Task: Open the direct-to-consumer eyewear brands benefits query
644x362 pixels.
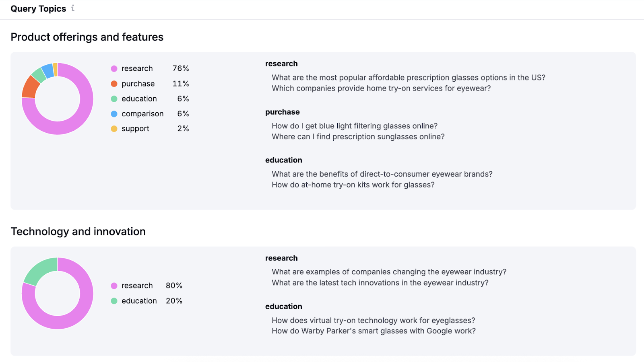Action: pyautogui.click(x=382, y=174)
